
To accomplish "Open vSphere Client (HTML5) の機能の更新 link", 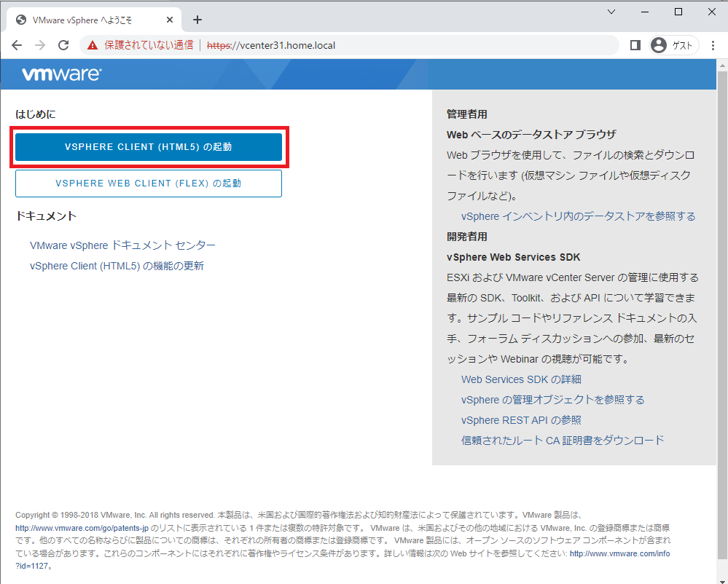I will point(117,266).
